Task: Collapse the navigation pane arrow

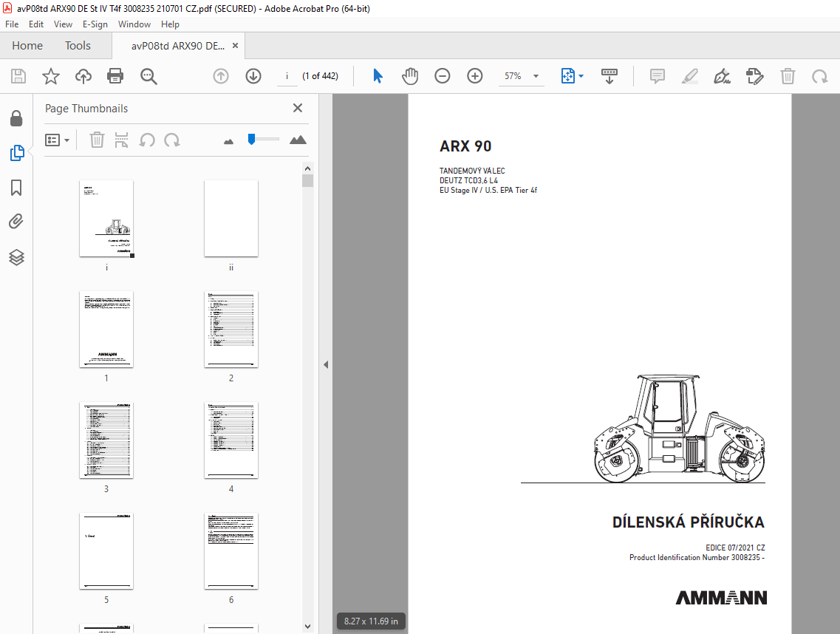Action: (326, 364)
